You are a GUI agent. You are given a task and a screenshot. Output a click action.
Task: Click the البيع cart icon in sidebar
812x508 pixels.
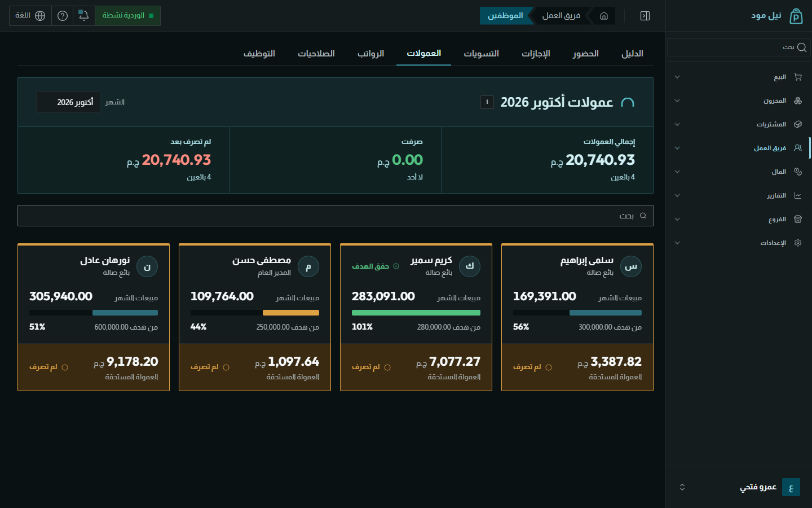798,77
